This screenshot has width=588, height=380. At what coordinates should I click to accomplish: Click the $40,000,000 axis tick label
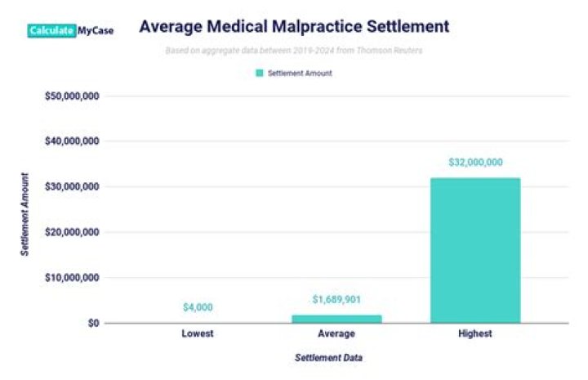72,141
